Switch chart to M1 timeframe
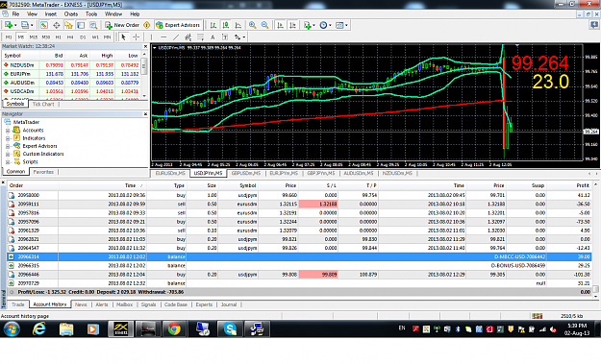 [x=9, y=37]
